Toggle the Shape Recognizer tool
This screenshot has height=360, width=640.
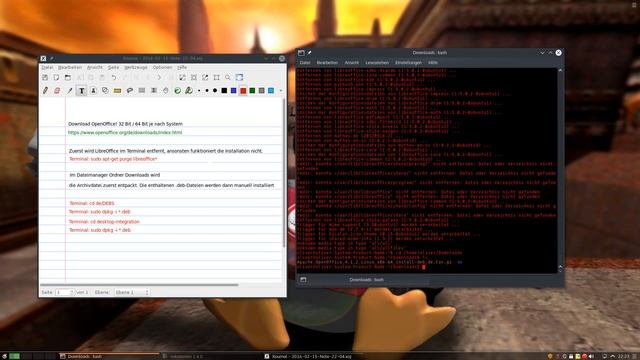105,90
